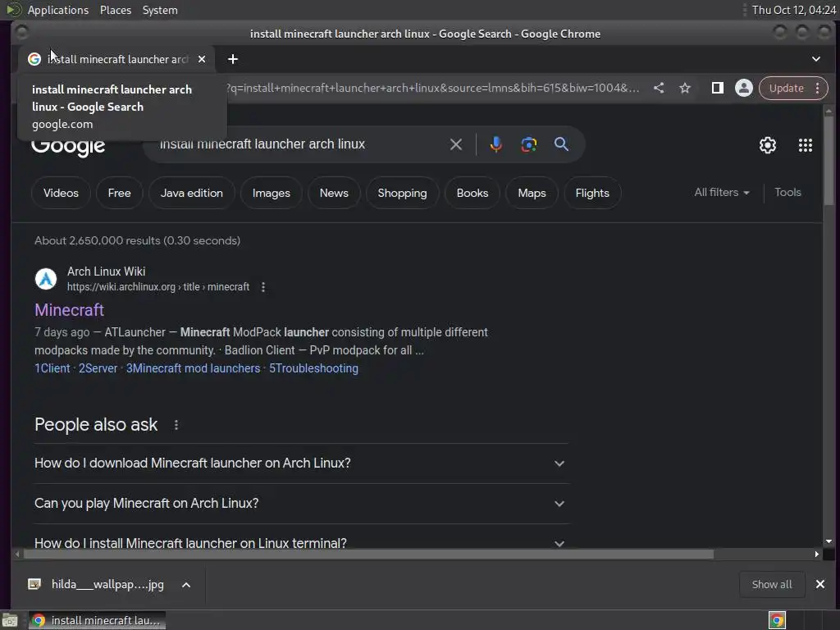The image size is (840, 630).
Task: Click the magnifier search button
Action: (561, 144)
